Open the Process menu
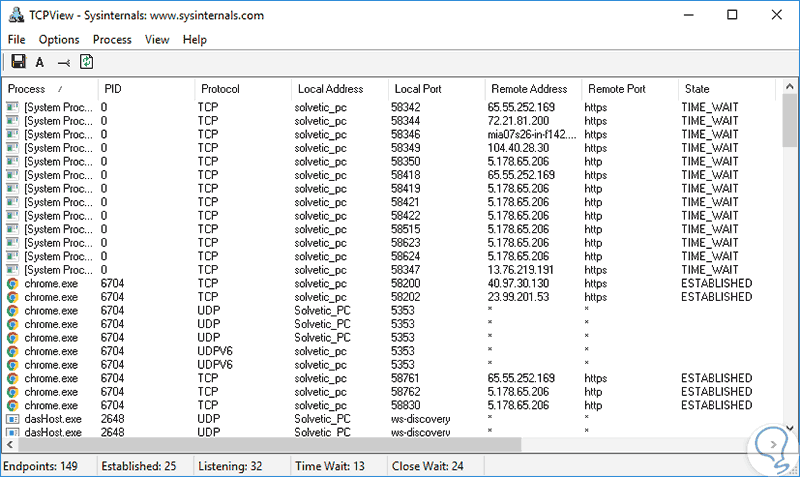Image resolution: width=800 pixels, height=477 pixels. pos(112,39)
